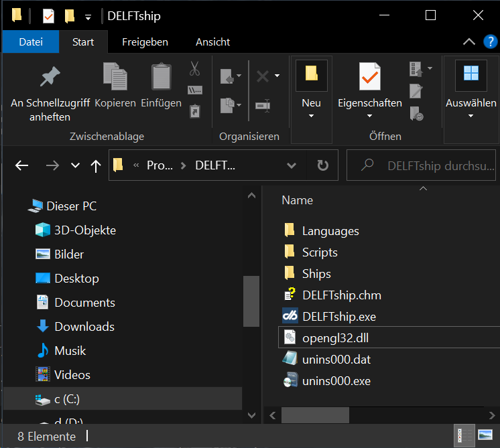Select the Start ribbon tab
Image resolution: width=500 pixels, height=448 pixels.
pyautogui.click(x=83, y=42)
